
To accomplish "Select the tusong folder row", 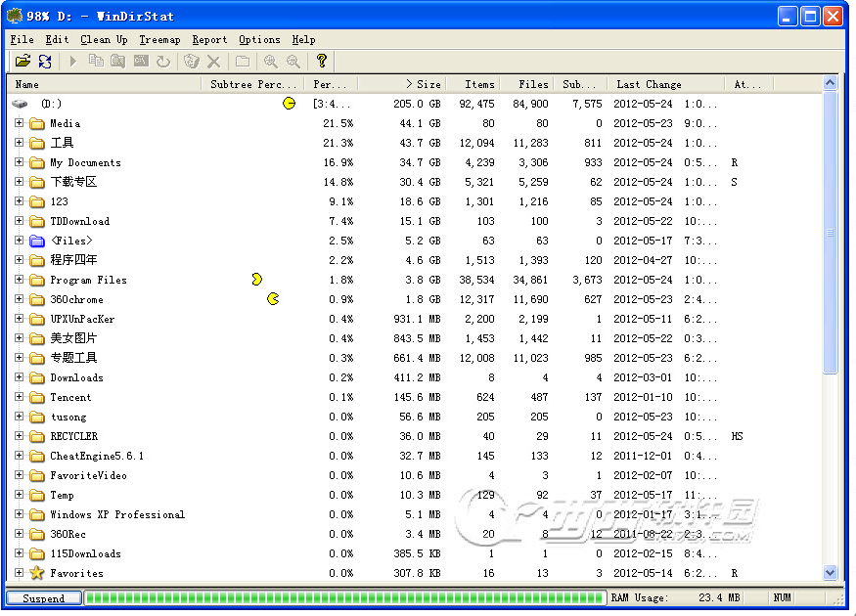I will tap(415, 417).
